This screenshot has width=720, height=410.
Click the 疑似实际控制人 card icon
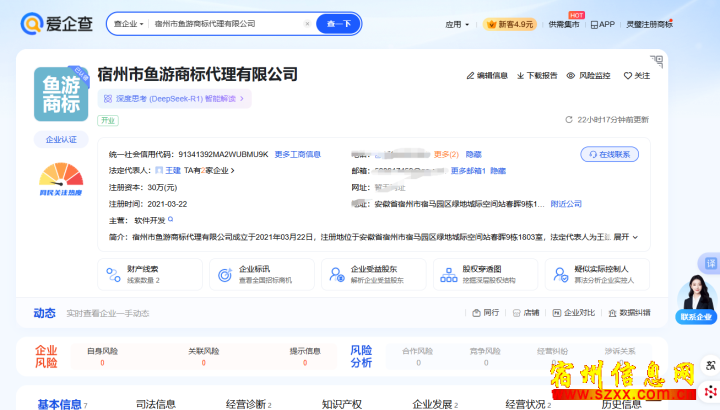(x=560, y=274)
